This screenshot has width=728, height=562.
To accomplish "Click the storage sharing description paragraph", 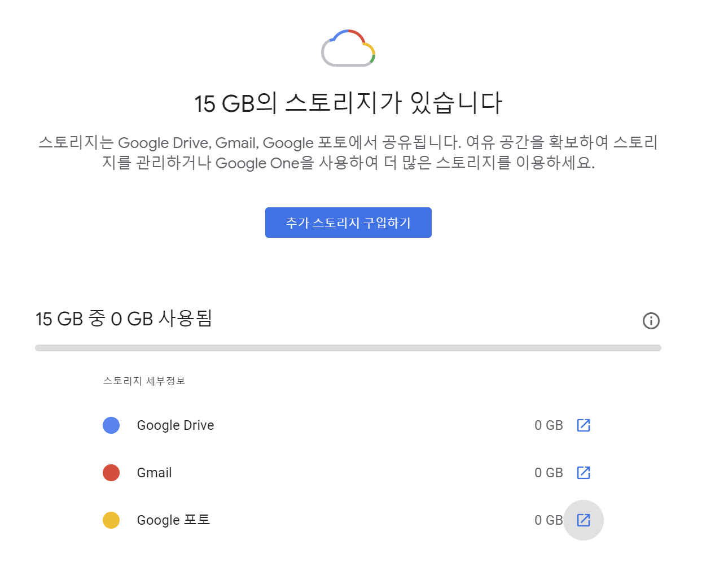I will [x=348, y=153].
